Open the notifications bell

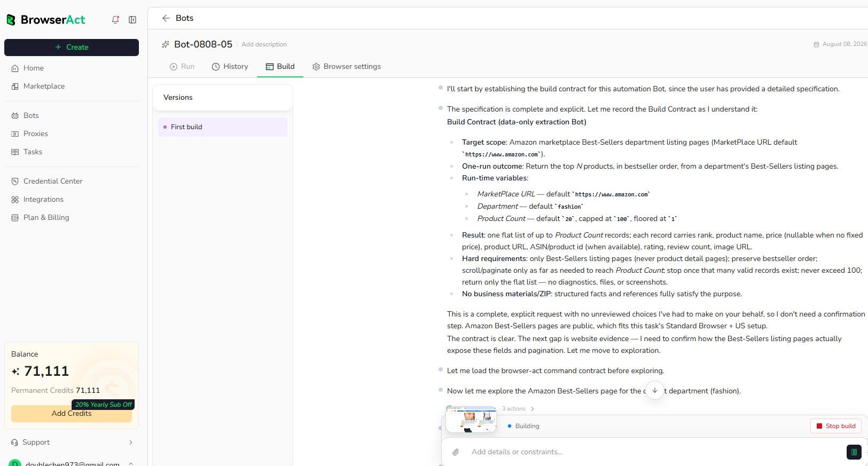point(115,20)
